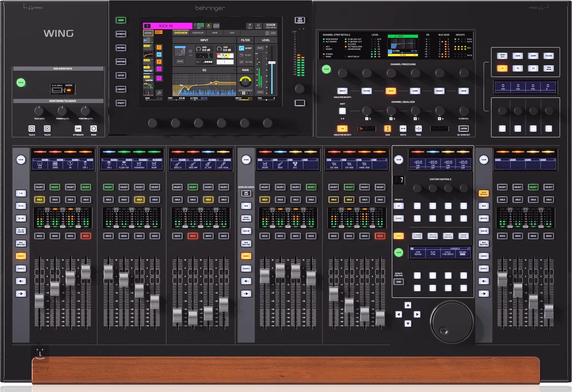Switch to the Icon/Color tab
The image size is (572, 392).
[198, 33]
